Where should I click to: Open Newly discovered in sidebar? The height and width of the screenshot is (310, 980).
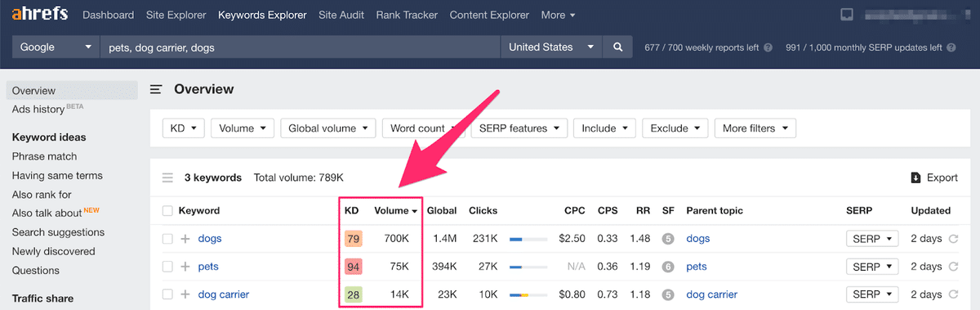53,251
